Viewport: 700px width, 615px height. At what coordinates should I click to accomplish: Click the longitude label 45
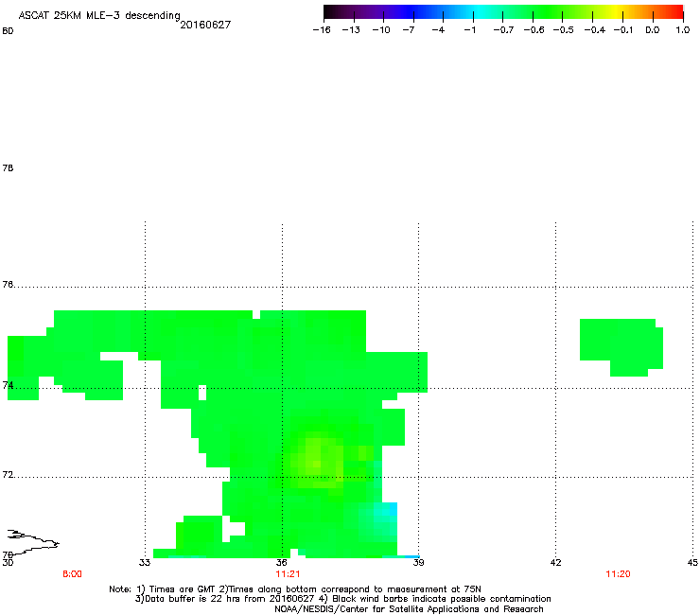[692, 562]
